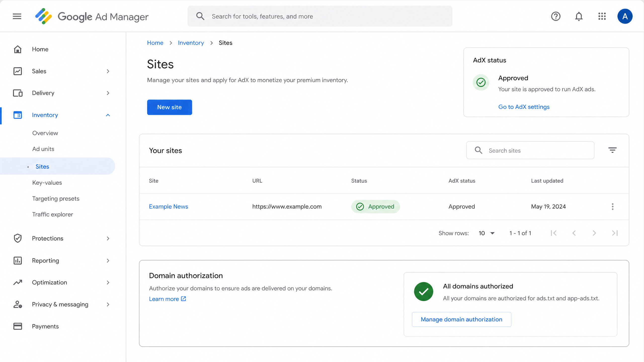Expand the Reporting menu chevron
The width and height of the screenshot is (644, 362).
coord(108,260)
